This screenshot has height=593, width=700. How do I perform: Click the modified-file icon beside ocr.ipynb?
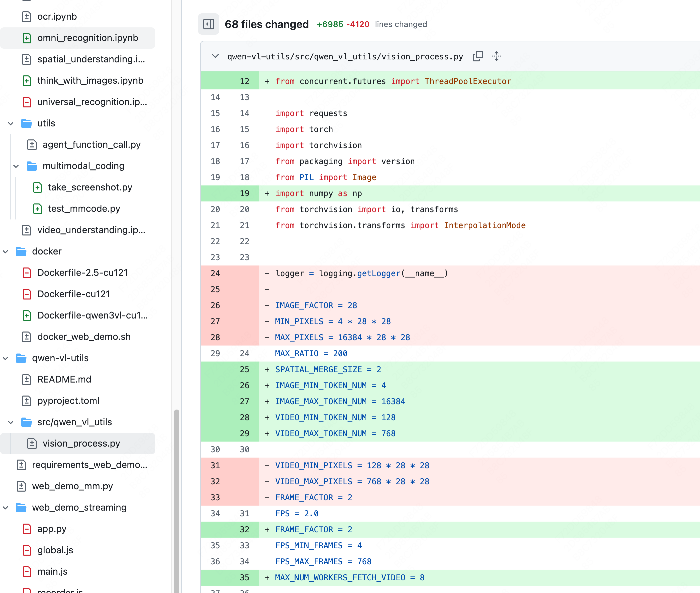[x=27, y=16]
